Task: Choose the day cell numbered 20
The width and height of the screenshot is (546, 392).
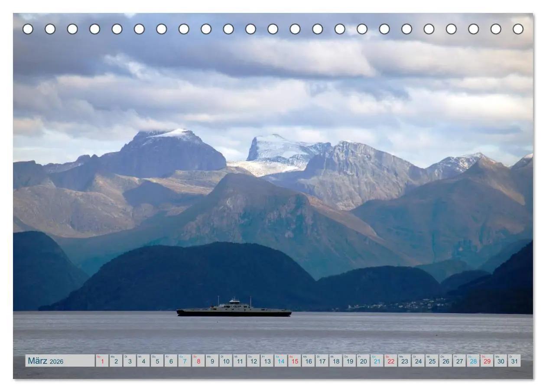Action: point(363,361)
